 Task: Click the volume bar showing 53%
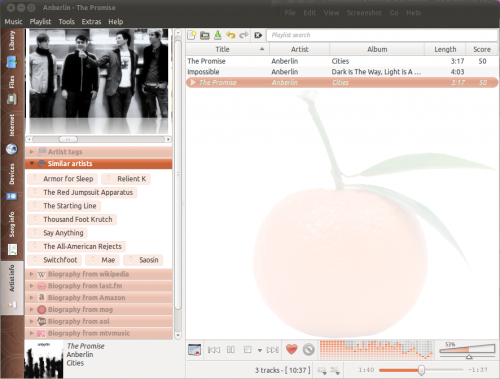[467, 349]
